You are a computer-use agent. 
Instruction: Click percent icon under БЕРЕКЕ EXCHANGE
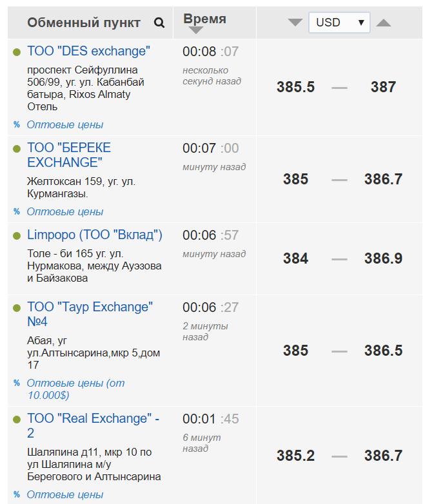tap(17, 211)
